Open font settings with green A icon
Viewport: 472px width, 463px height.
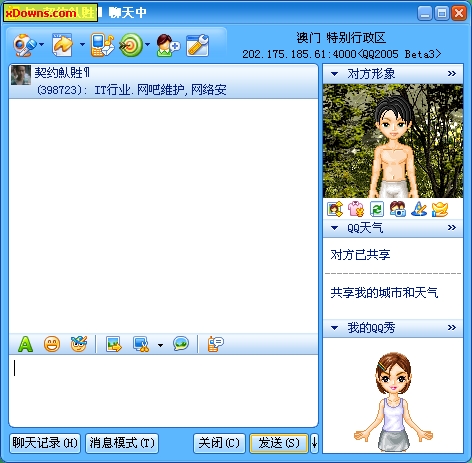coord(25,344)
